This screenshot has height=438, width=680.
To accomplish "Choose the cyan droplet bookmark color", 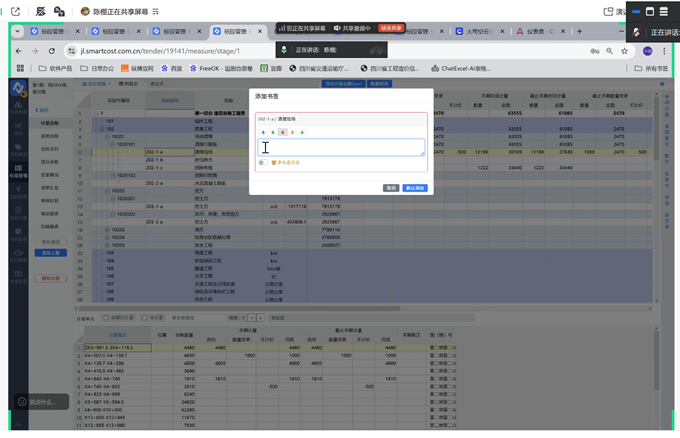I will (301, 132).
